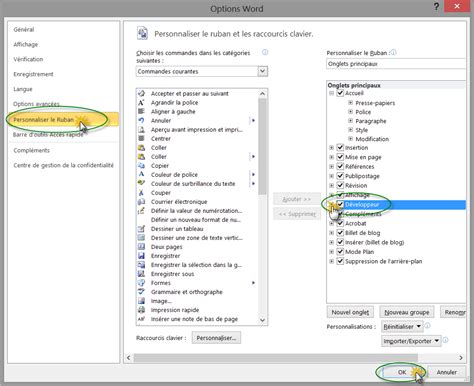Click the Insérer une note de bas de page icon
This screenshot has height=386, width=474.
tap(141, 319)
